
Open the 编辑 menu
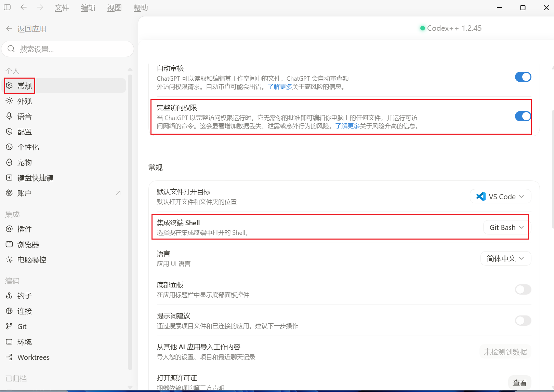(88, 8)
